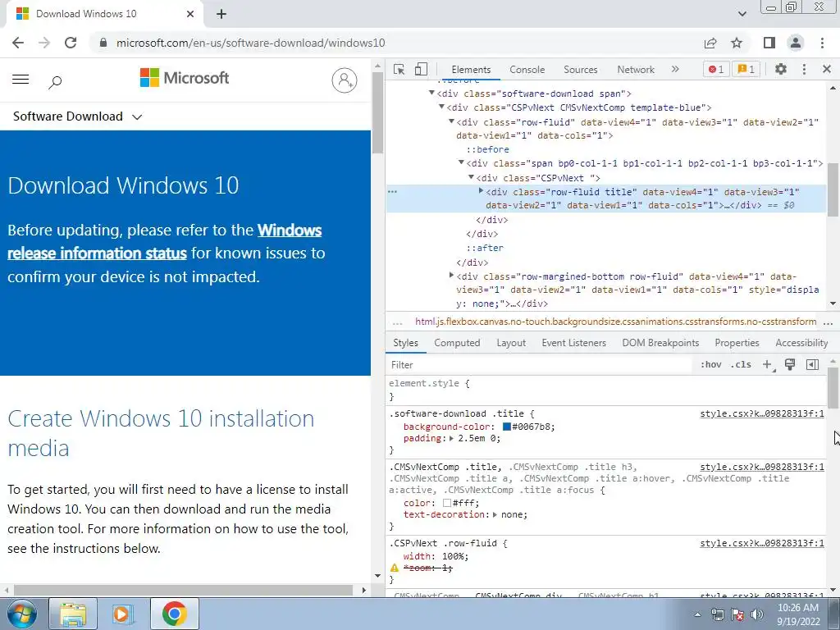This screenshot has height=630, width=840.
Task: Click the zoom warning triangle icon
Action: [x=395, y=568]
